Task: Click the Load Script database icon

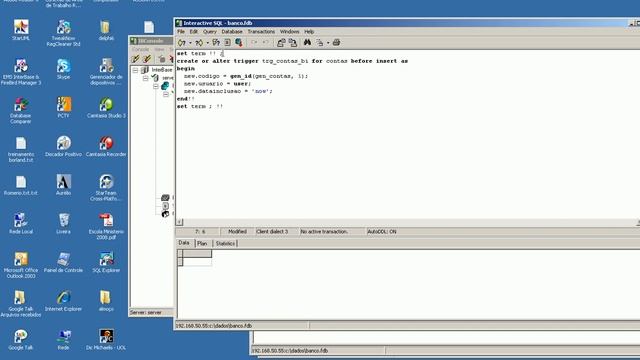Action: [239, 42]
